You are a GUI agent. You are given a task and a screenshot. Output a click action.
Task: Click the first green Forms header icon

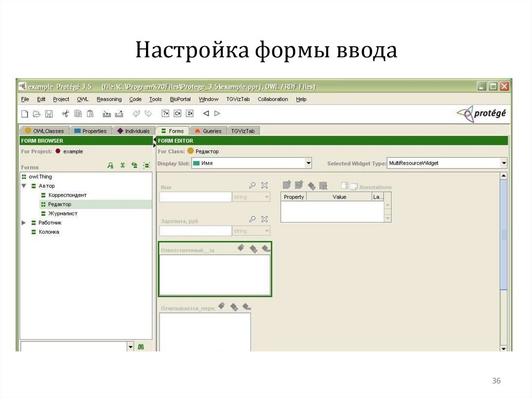[110, 166]
